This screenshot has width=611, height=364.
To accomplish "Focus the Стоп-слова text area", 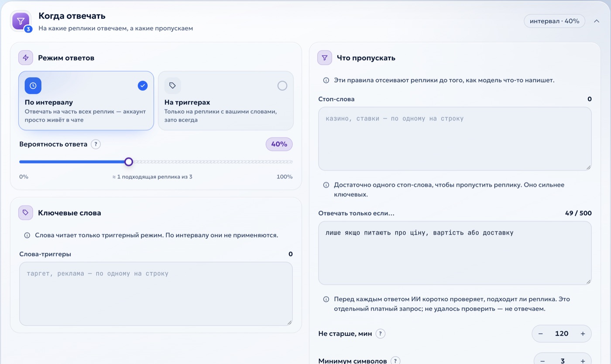I will coord(455,139).
